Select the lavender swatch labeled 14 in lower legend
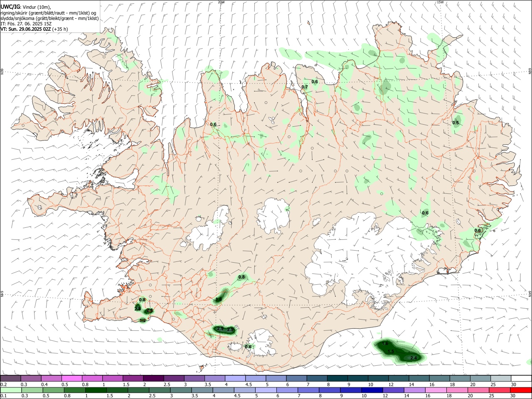Screen dimensions: 532x399 coord(415,390)
